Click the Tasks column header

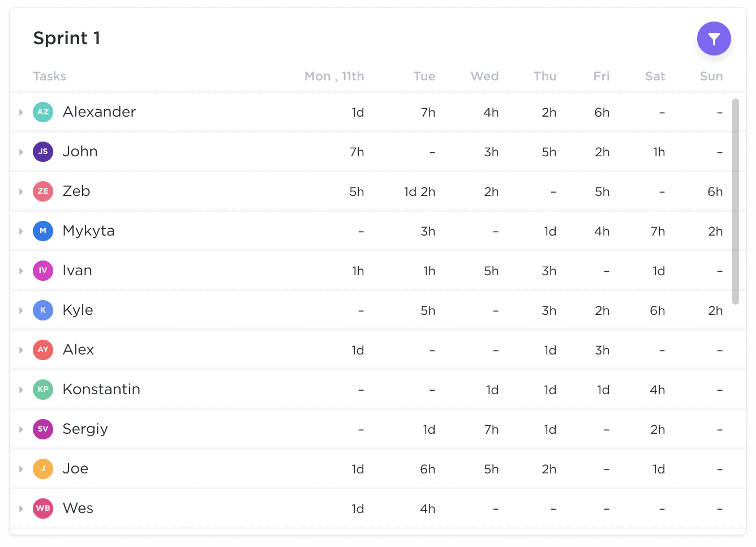[50, 76]
